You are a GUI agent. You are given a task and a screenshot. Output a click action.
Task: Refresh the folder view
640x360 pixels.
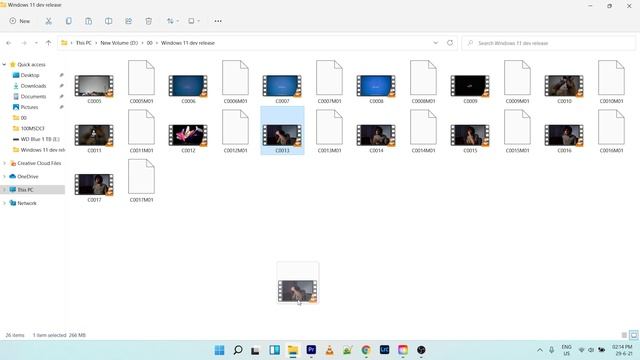450,43
